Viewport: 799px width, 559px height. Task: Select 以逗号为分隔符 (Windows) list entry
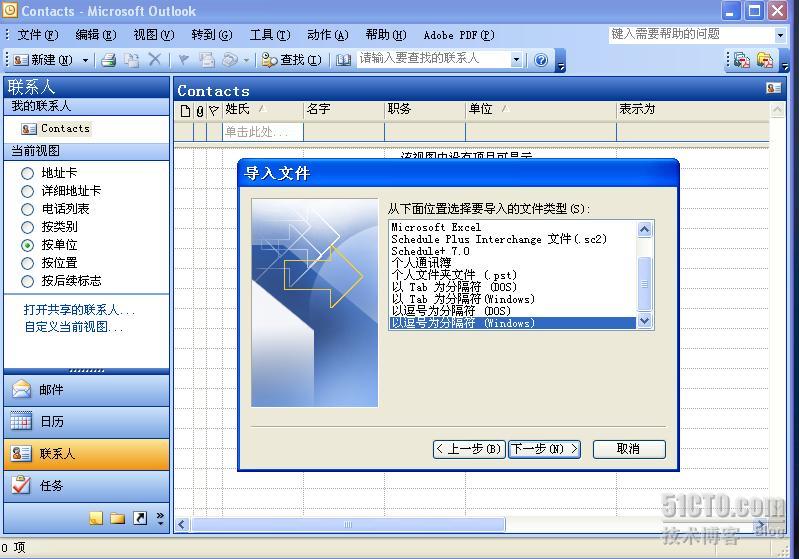point(513,323)
